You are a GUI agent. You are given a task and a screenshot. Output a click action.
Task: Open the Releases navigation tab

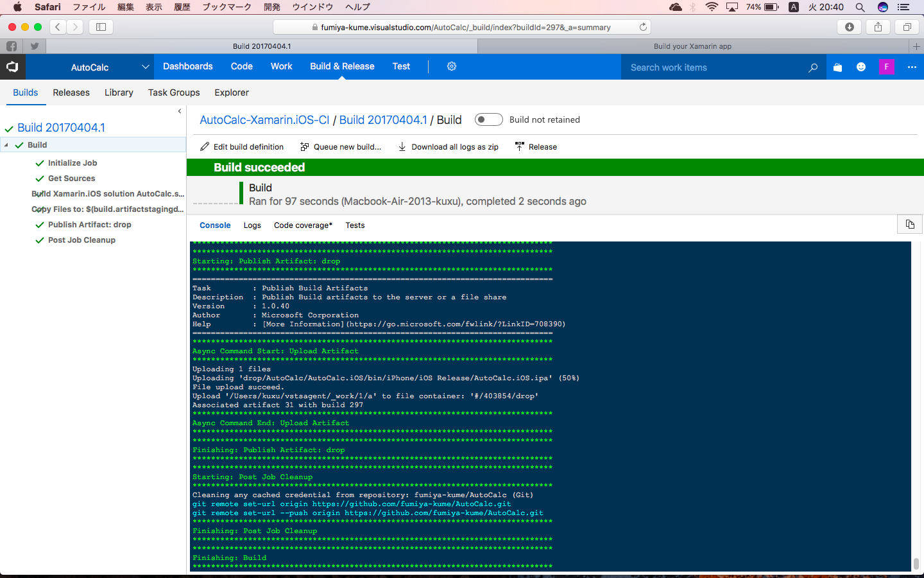71,92
